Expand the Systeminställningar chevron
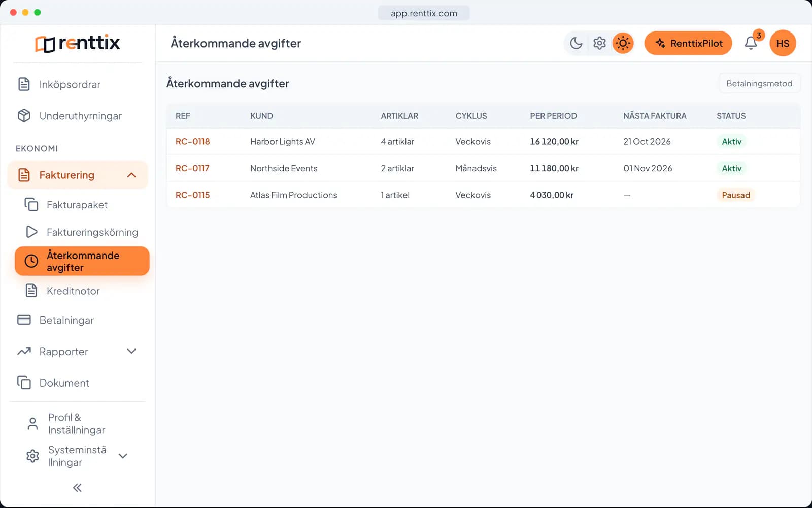This screenshot has height=508, width=812. tap(123, 456)
